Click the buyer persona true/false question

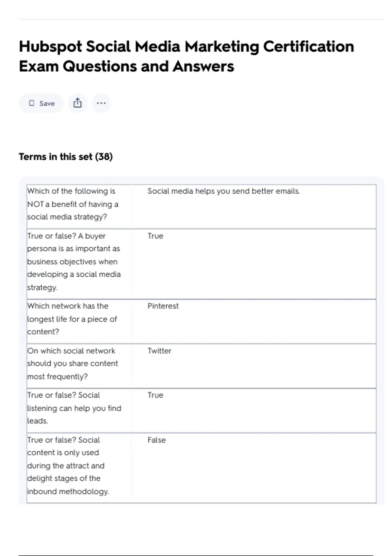point(74,262)
